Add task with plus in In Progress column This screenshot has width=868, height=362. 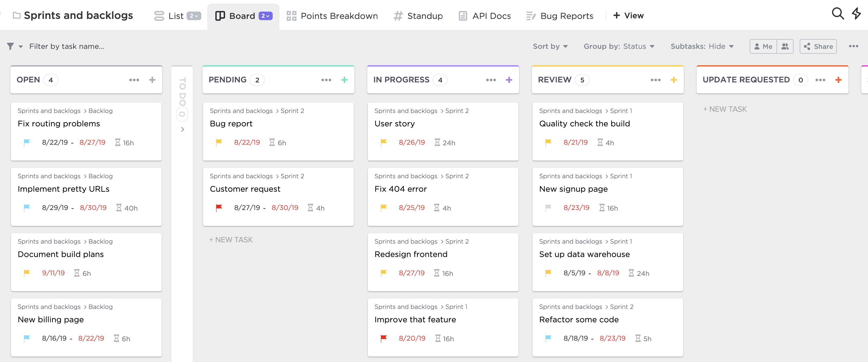509,80
